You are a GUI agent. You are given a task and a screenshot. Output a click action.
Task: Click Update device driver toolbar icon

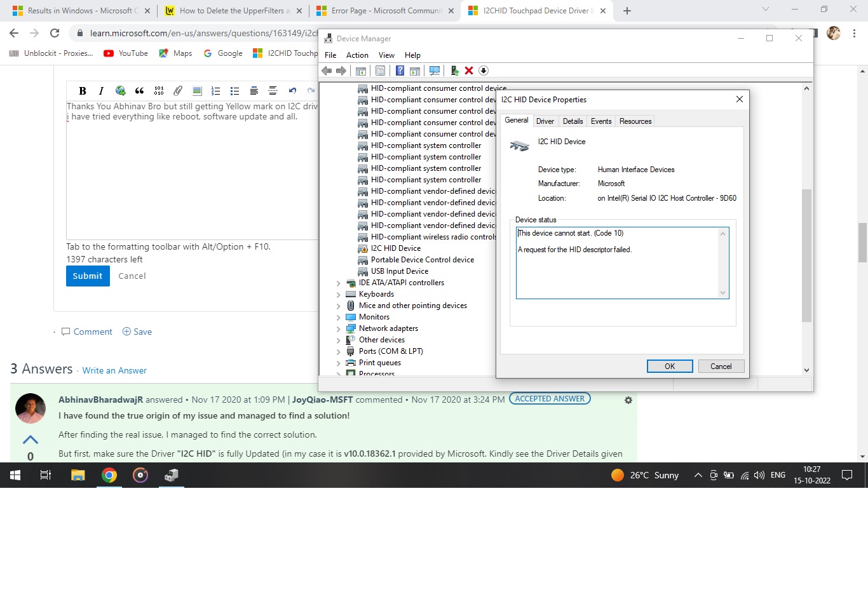(x=455, y=71)
